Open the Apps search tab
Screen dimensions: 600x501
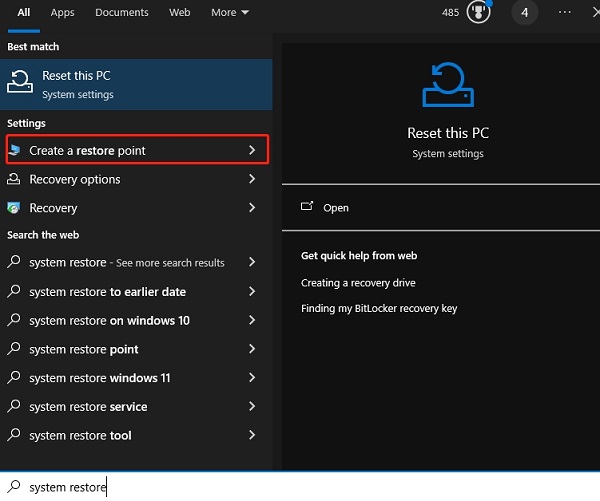[x=62, y=13]
